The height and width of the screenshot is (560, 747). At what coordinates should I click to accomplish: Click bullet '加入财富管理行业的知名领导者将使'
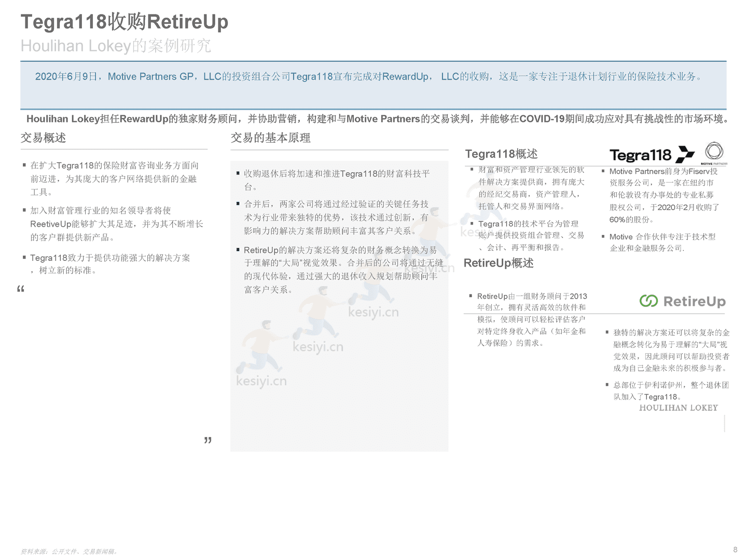(113, 224)
